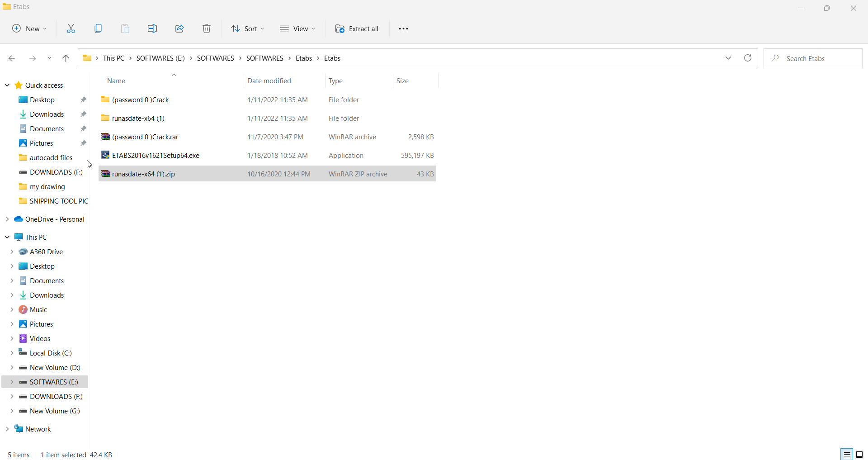Image resolution: width=868 pixels, height=460 pixels.
Task: Expand the Network node
Action: tap(7, 429)
